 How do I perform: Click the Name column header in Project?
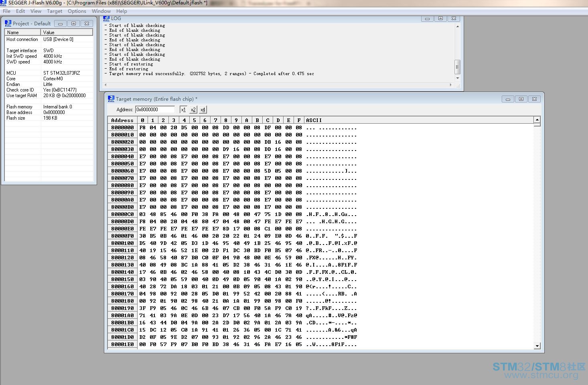click(23, 32)
